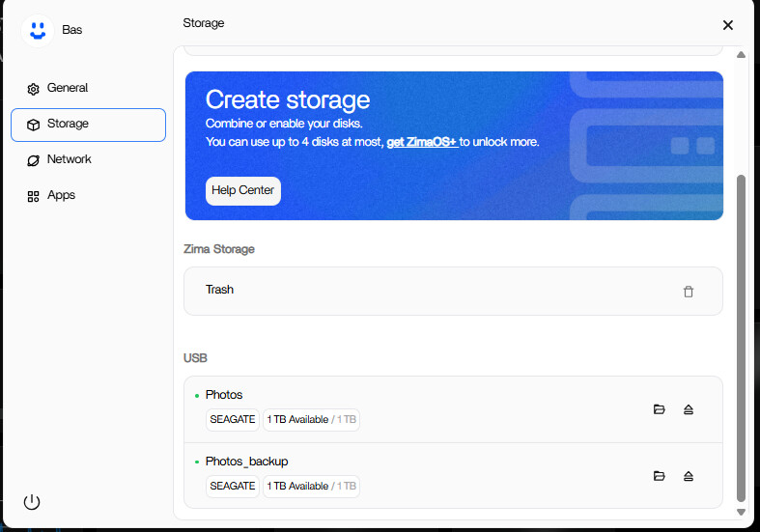
Task: Open the Photos drive folder icon
Action: [660, 409]
